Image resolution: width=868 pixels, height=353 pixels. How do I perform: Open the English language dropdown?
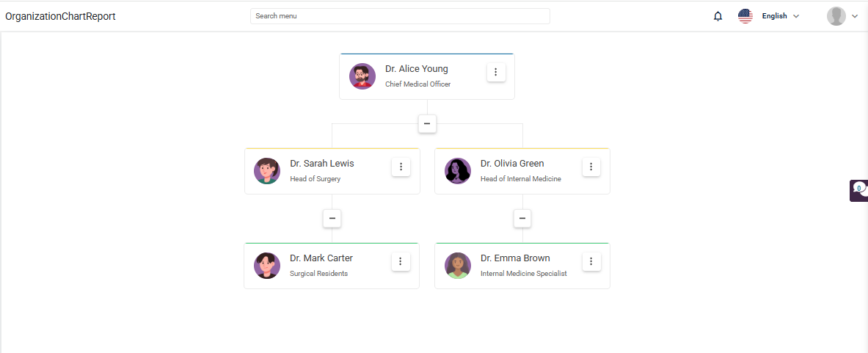[x=781, y=16]
